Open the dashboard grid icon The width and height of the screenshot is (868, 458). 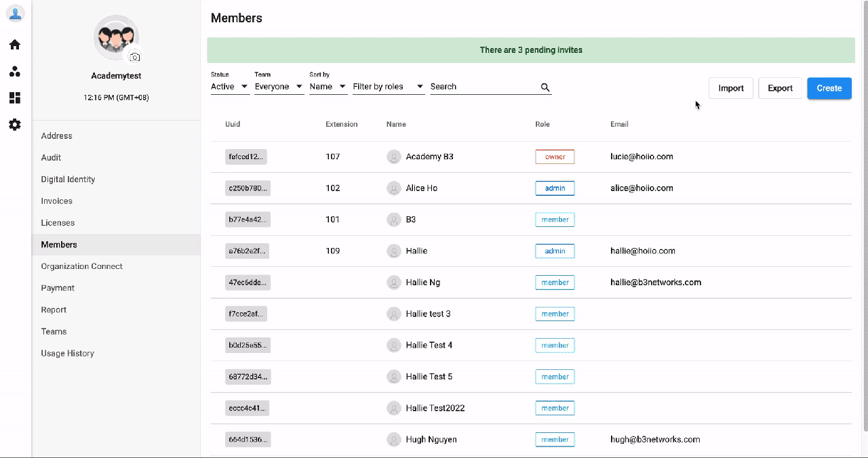15,98
